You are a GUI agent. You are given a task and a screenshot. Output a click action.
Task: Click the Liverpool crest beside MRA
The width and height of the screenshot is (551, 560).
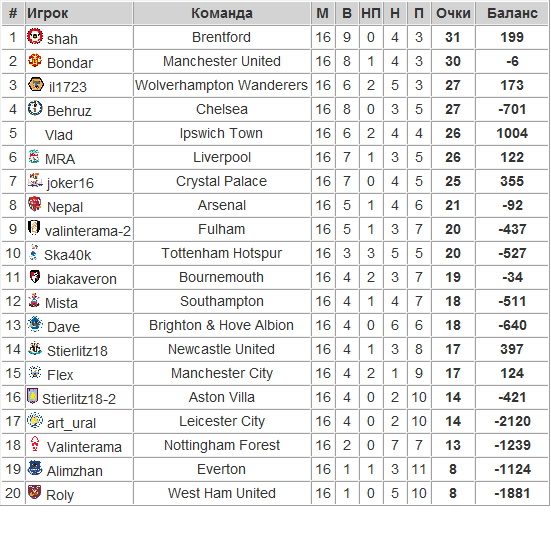click(x=34, y=156)
